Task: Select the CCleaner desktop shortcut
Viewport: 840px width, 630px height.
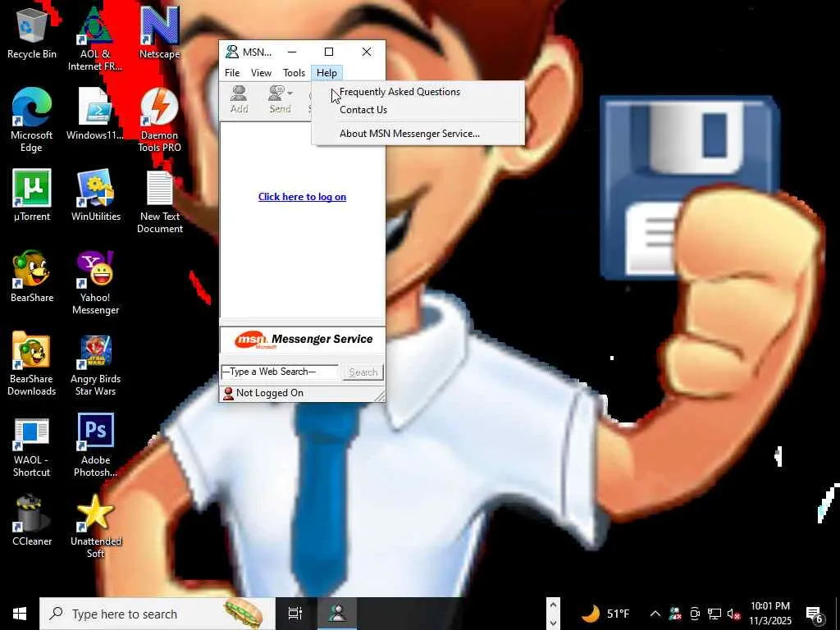Action: pos(32,519)
